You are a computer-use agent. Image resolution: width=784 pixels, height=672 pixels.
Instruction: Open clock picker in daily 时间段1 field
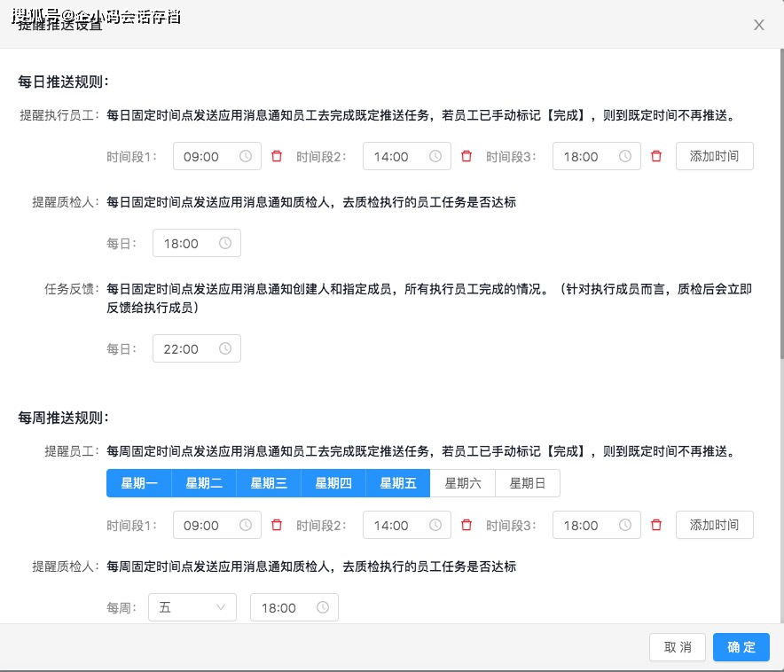tap(246, 156)
